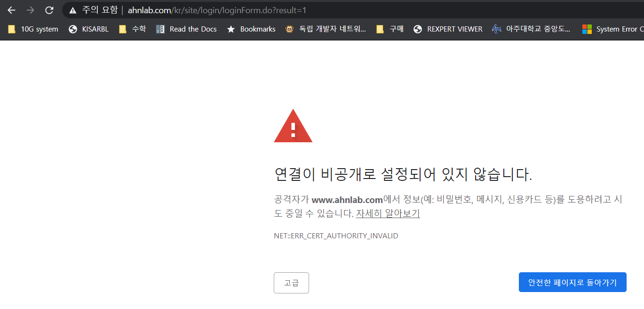Click the 주의 요함 security warning indicator
Image resolution: width=644 pixels, height=309 pixels.
pyautogui.click(x=93, y=10)
